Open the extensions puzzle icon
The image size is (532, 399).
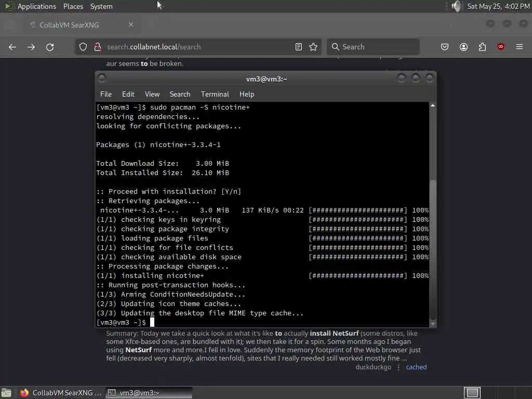[482, 47]
